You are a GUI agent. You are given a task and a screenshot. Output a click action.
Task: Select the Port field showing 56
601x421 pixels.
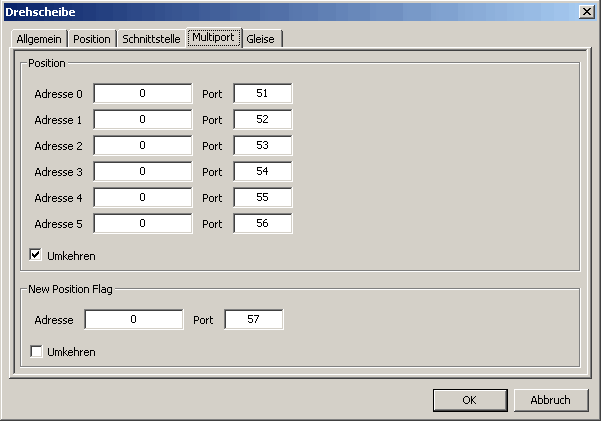tap(262, 223)
